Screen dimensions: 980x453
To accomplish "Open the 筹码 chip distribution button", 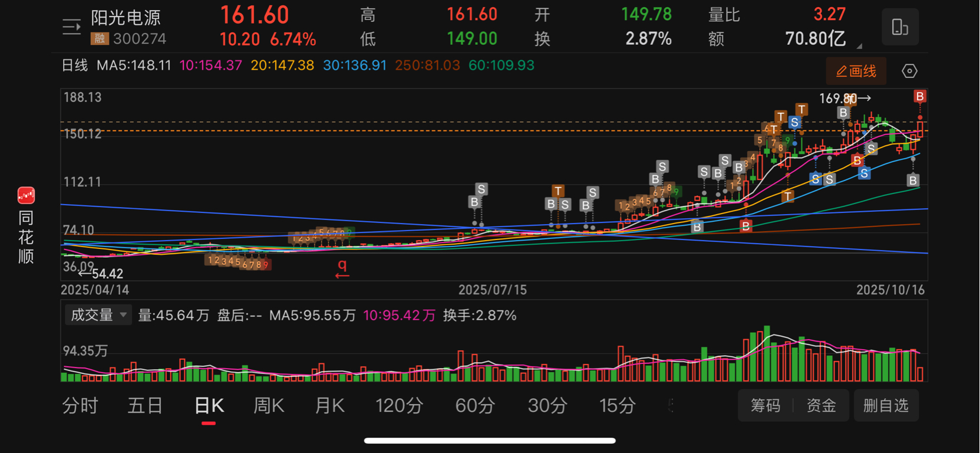I will [765, 406].
